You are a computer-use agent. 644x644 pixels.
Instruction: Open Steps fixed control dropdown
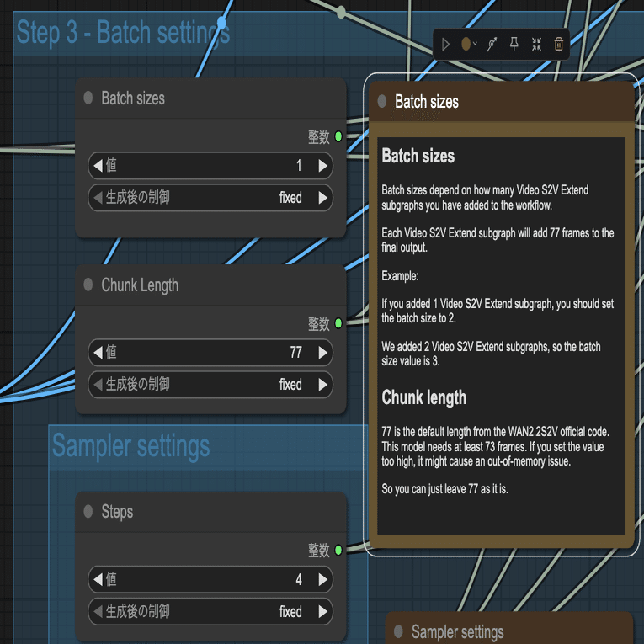pyautogui.click(x=210, y=611)
